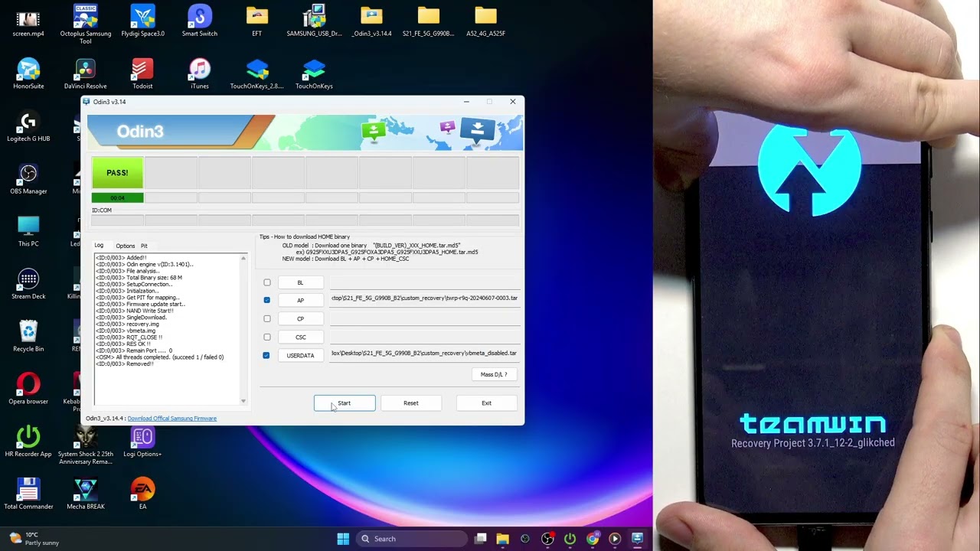Launch Opera browser from desktop
Viewport: 980px width, 551px height.
(x=28, y=389)
